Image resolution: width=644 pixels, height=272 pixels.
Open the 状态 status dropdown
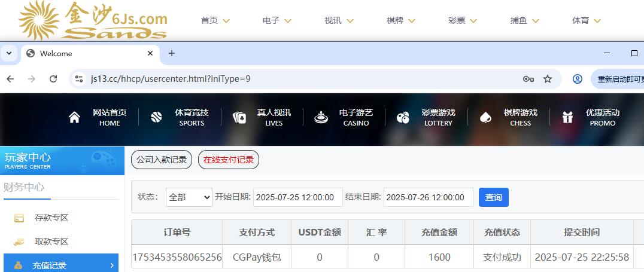(189, 197)
